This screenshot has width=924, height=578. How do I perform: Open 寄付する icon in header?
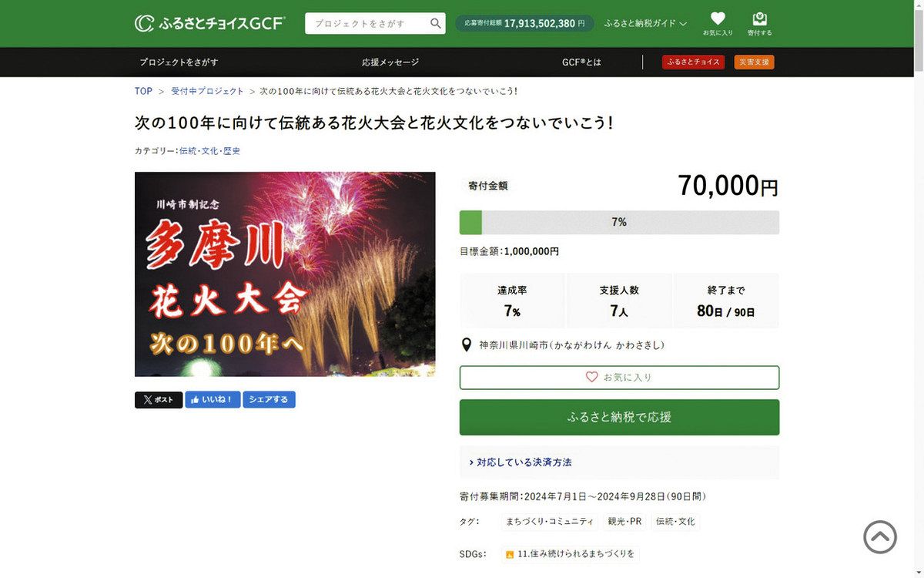[759, 24]
